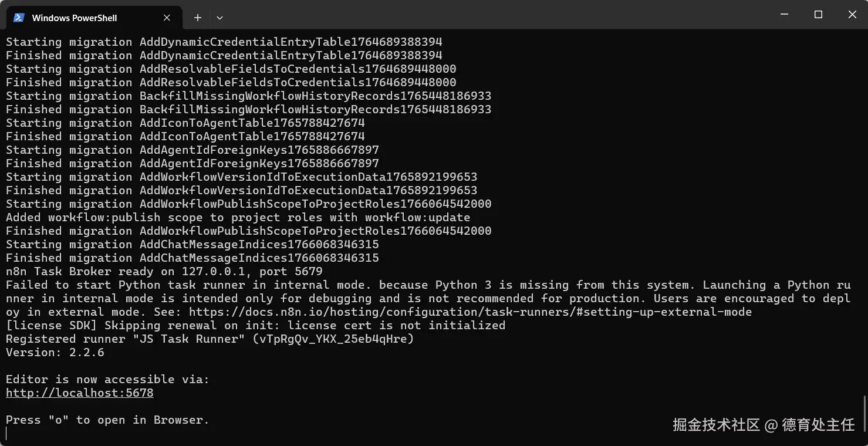Open a new tab with the plus icon

(198, 18)
